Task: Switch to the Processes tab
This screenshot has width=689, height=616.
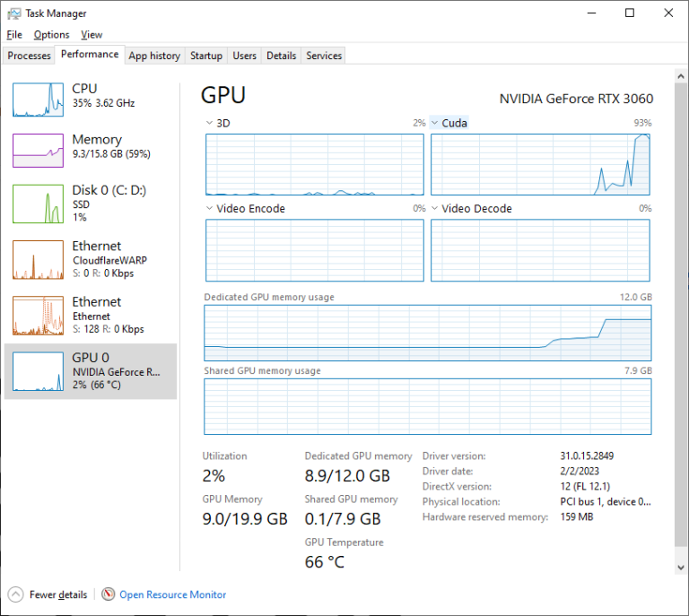Action: click(29, 56)
